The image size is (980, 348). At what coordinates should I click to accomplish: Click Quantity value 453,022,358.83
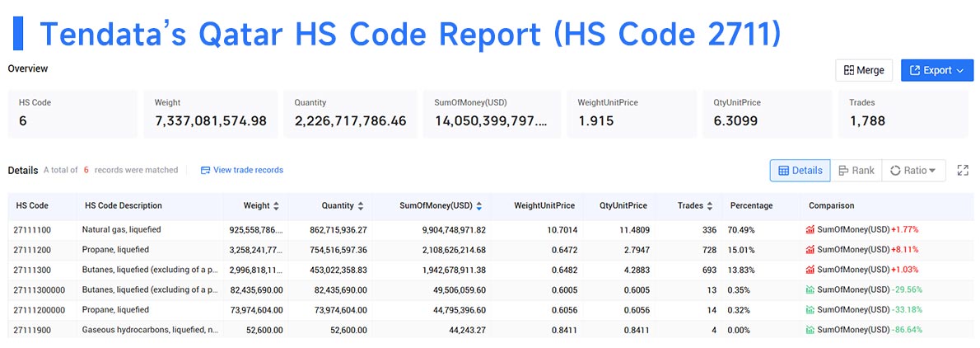pyautogui.click(x=338, y=270)
